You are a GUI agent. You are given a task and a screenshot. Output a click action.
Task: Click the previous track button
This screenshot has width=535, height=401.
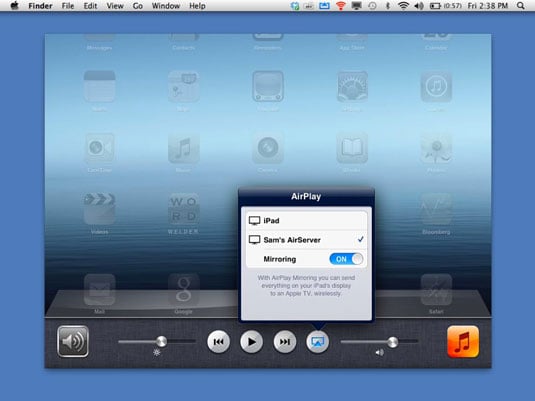point(218,342)
